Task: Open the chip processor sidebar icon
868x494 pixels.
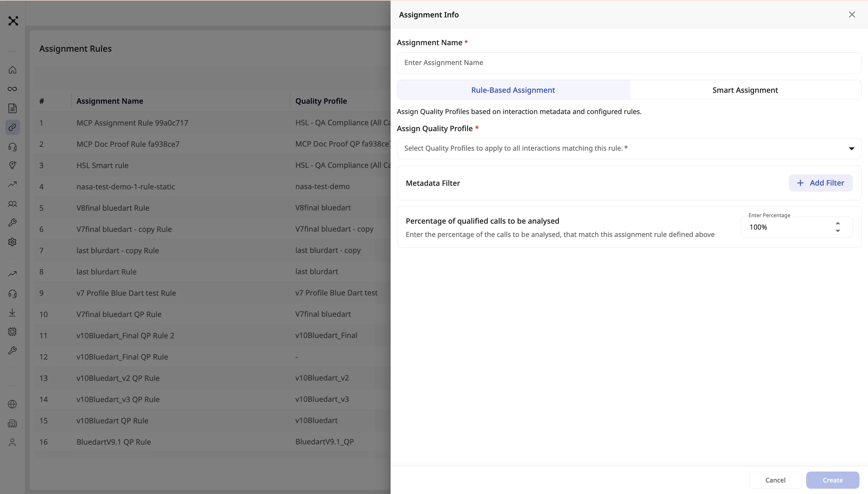Action: click(x=12, y=331)
